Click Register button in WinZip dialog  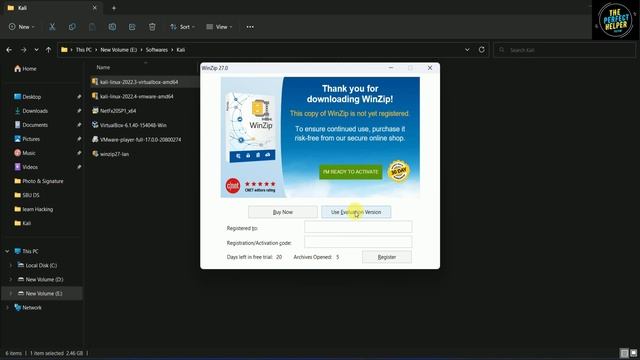click(x=387, y=257)
